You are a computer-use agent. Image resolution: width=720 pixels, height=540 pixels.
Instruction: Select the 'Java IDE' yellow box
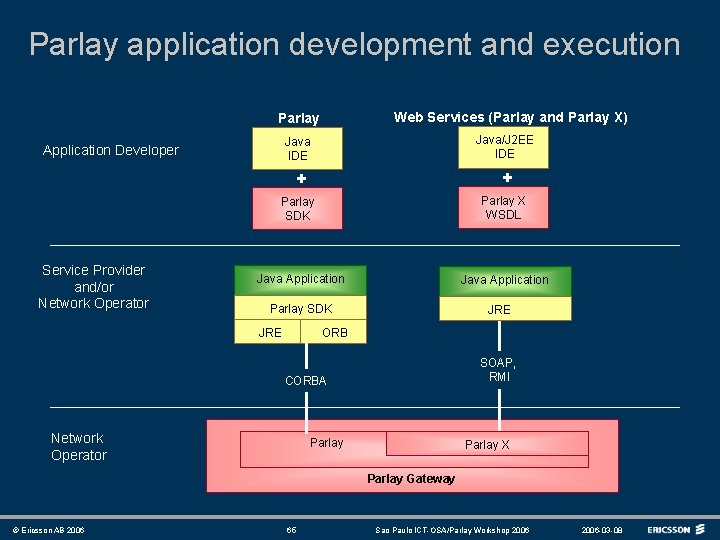point(298,148)
